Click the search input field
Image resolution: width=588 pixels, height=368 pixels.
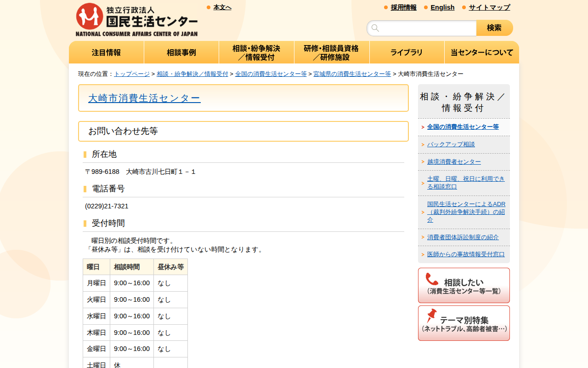[x=423, y=28]
